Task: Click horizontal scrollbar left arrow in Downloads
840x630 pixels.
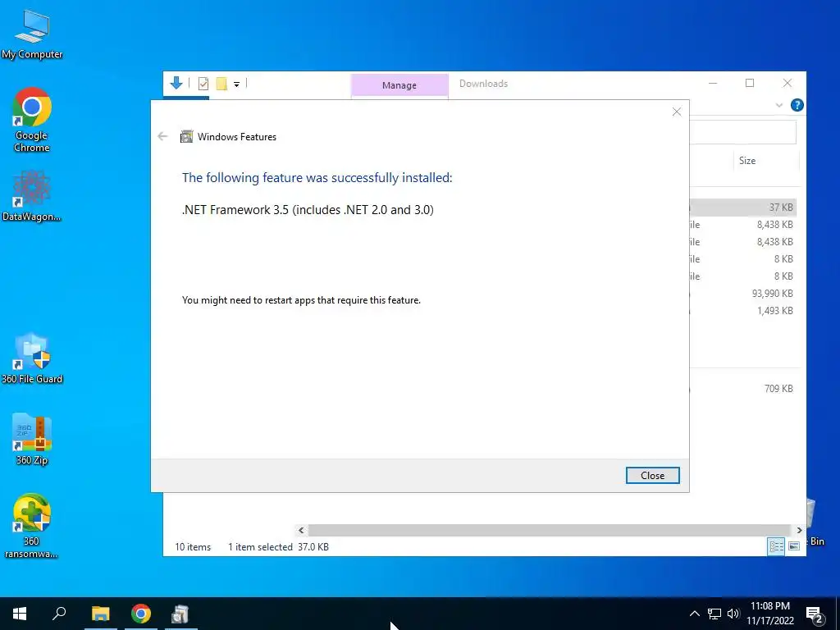Action: tap(301, 531)
